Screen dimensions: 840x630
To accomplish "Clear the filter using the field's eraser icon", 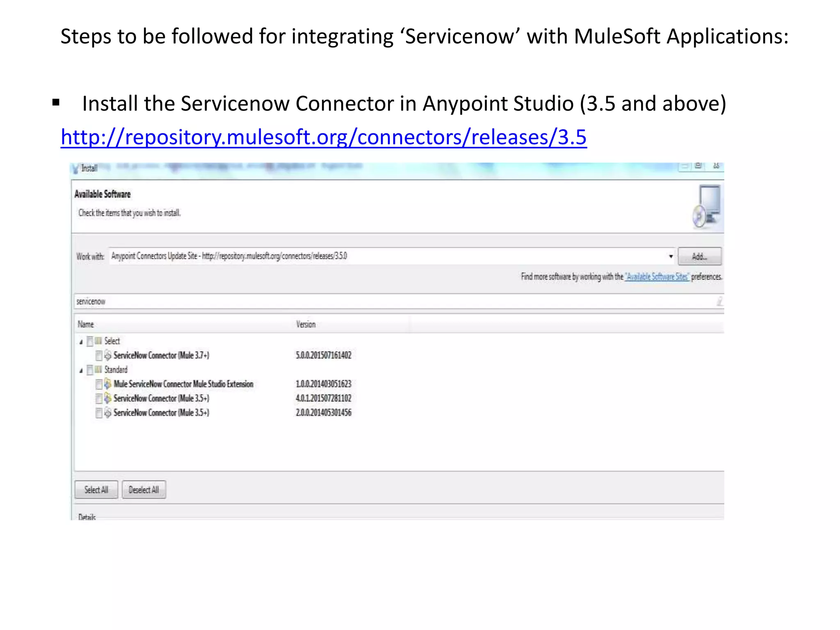I will coord(719,302).
